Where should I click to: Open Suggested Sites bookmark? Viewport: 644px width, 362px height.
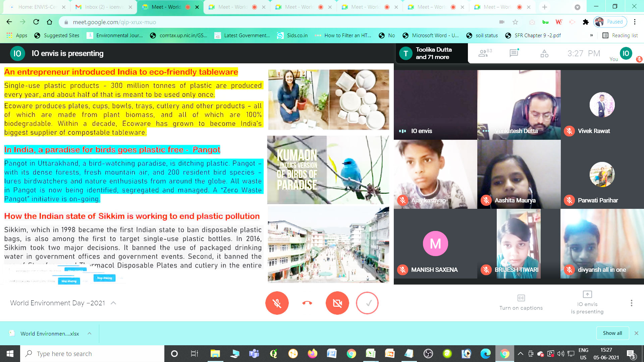pyautogui.click(x=57, y=36)
